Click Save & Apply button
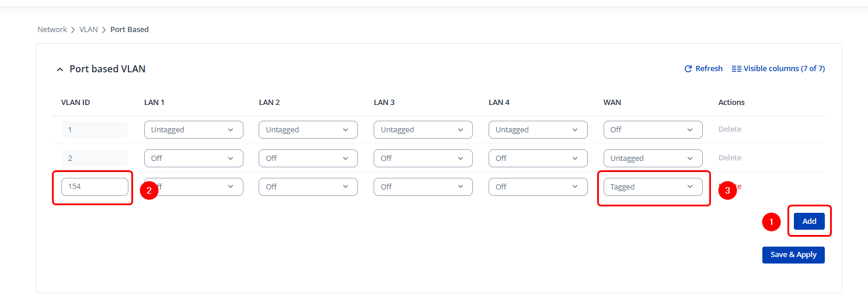868x302 pixels. tap(793, 255)
